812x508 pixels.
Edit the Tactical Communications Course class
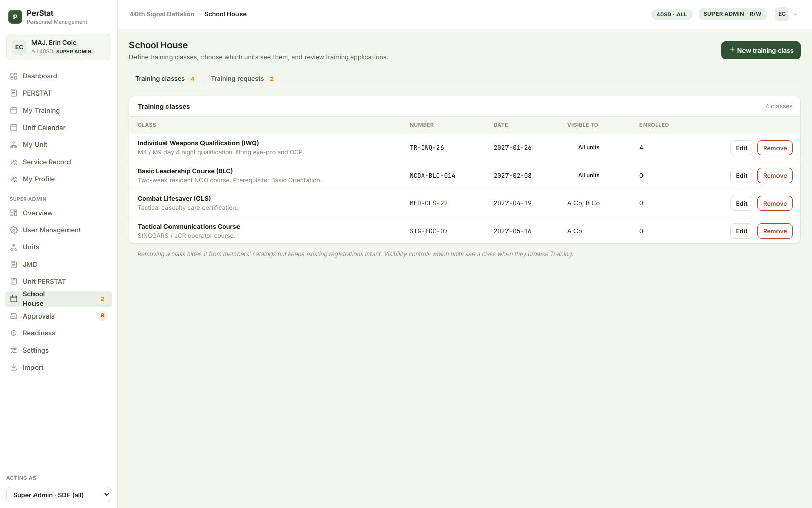click(x=741, y=231)
